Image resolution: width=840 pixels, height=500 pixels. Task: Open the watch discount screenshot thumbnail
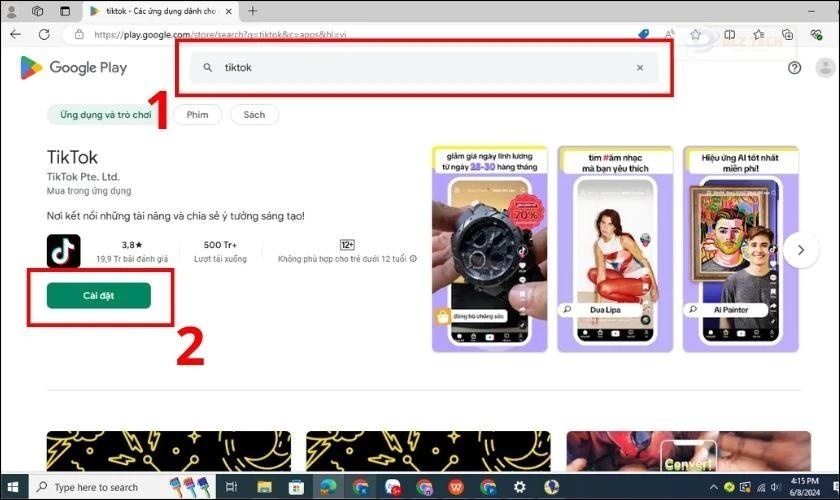[x=490, y=249]
